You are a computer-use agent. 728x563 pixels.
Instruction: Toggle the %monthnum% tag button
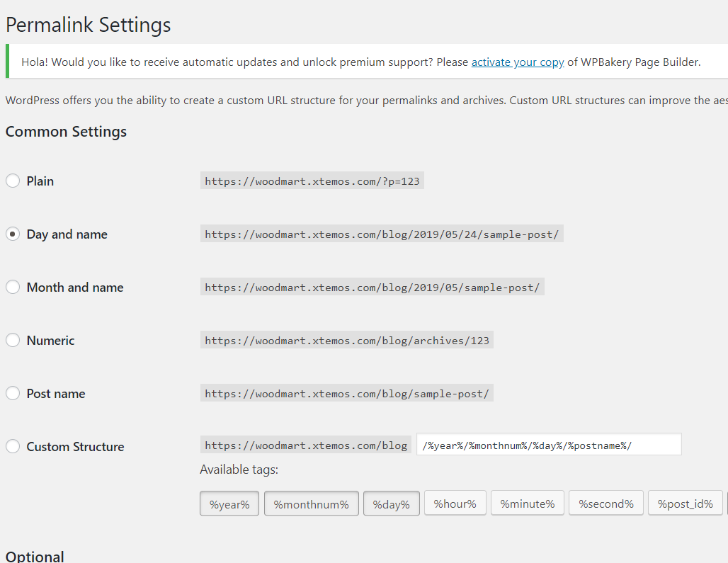312,504
